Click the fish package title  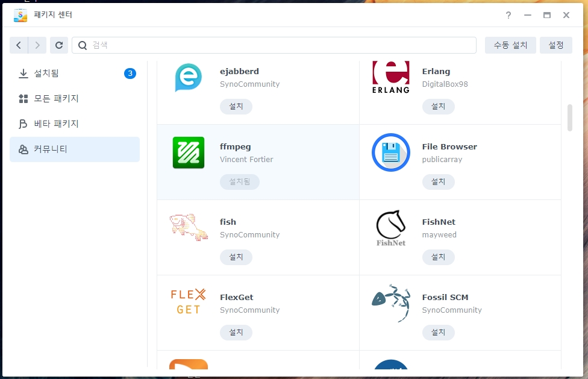coord(228,222)
